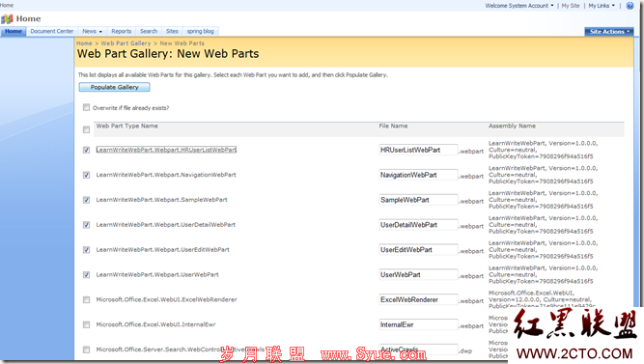Click the UserWebPart file name field

(x=418, y=275)
